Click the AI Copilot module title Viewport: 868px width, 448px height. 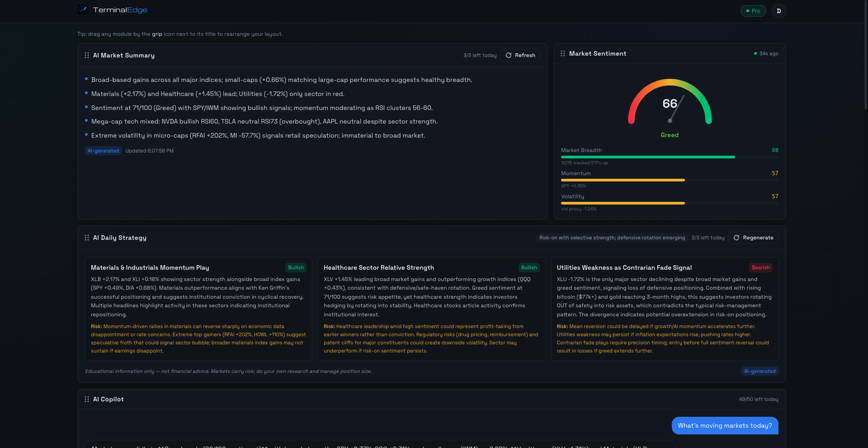click(x=108, y=399)
